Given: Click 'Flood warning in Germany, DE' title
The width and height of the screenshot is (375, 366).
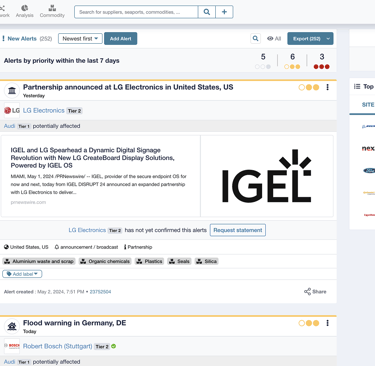Looking at the screenshot, I should pos(74,323).
